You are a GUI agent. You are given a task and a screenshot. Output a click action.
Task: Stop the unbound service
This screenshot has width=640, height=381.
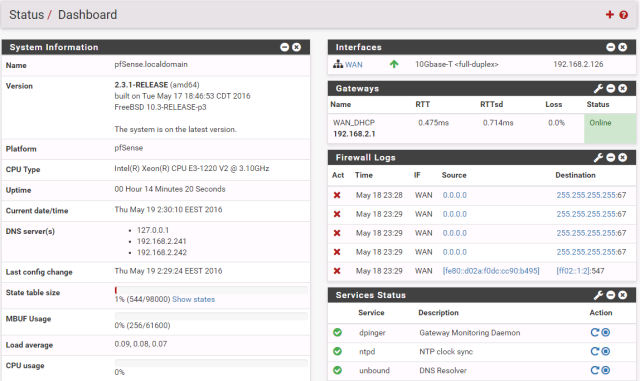606,370
